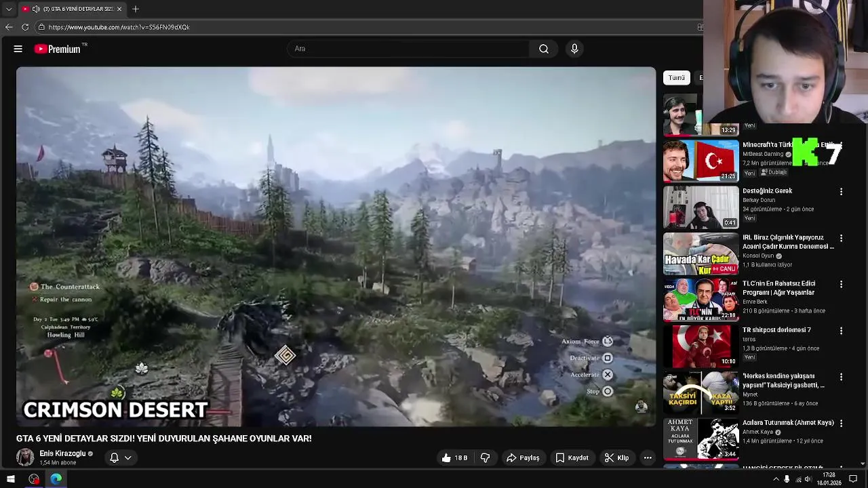Open options for IRL Biraz Çılgınlık video
Image resolution: width=868 pixels, height=488 pixels.
click(x=841, y=239)
